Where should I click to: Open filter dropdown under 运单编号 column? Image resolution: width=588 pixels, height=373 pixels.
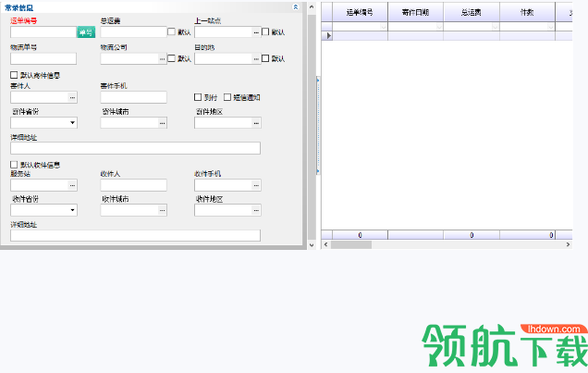[x=384, y=27]
